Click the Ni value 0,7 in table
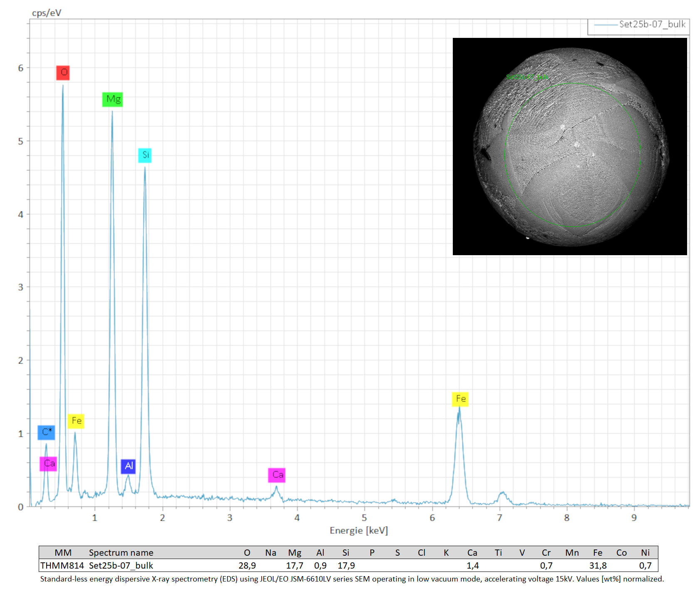 645,565
